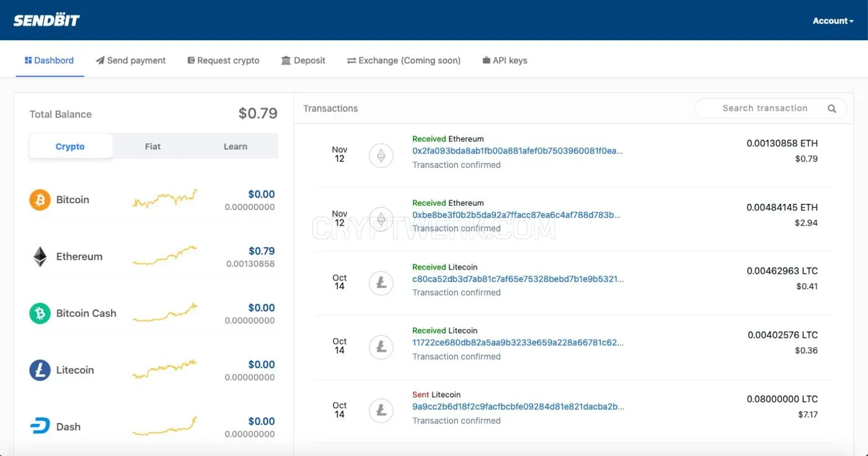Open the Account dropdown menu
The image size is (868, 456).
coord(833,21)
